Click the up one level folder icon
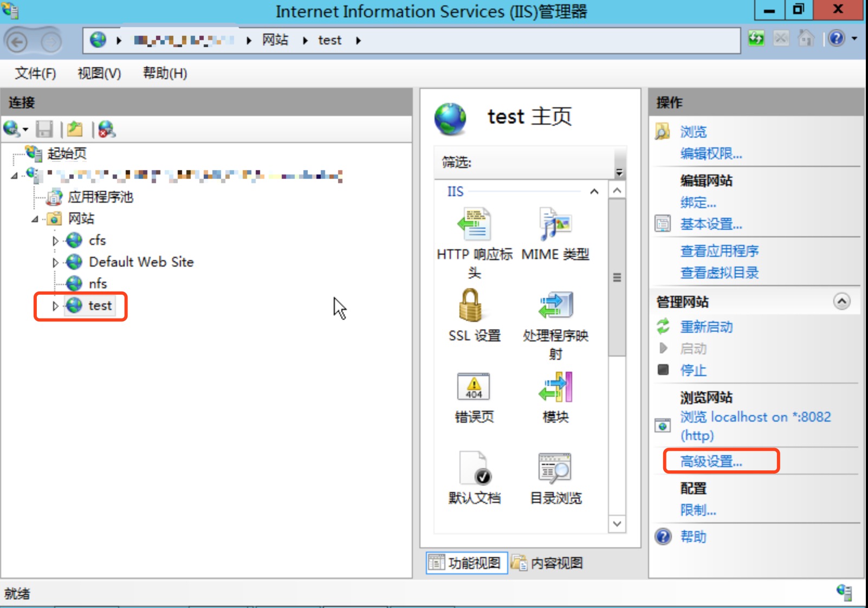 pyautogui.click(x=75, y=129)
